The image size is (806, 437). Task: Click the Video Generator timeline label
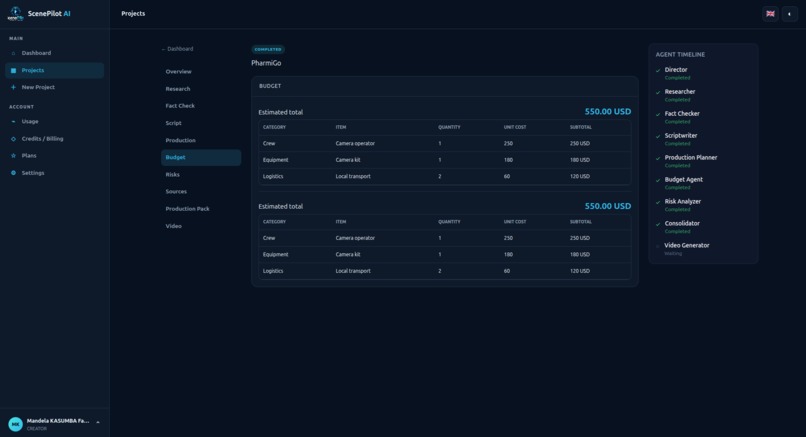click(686, 246)
